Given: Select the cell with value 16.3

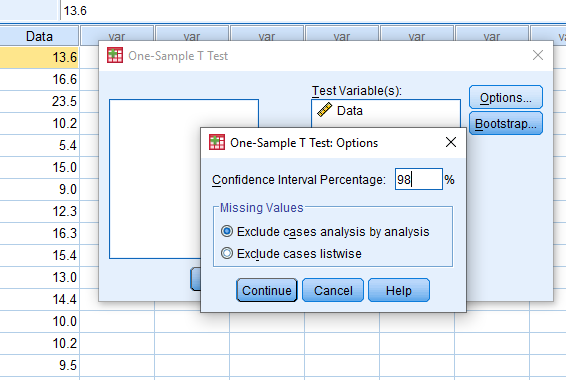Looking at the screenshot, I should click(x=39, y=233).
